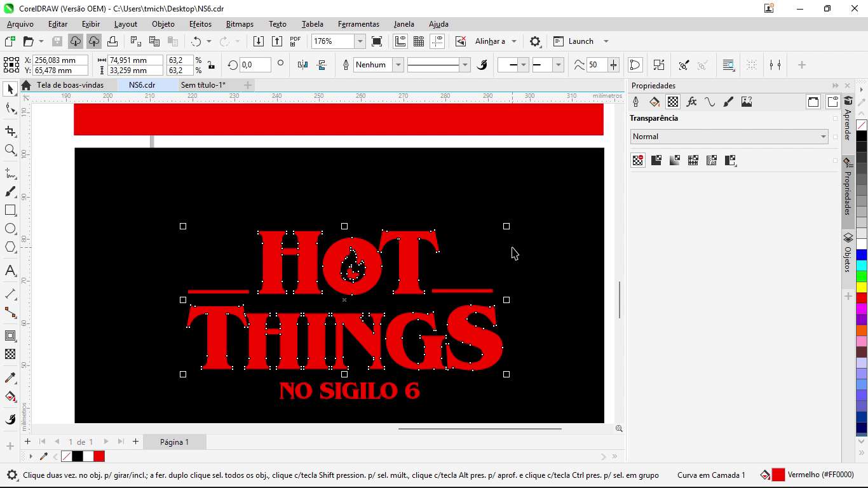Toggle lock ratio padlock

(211, 65)
